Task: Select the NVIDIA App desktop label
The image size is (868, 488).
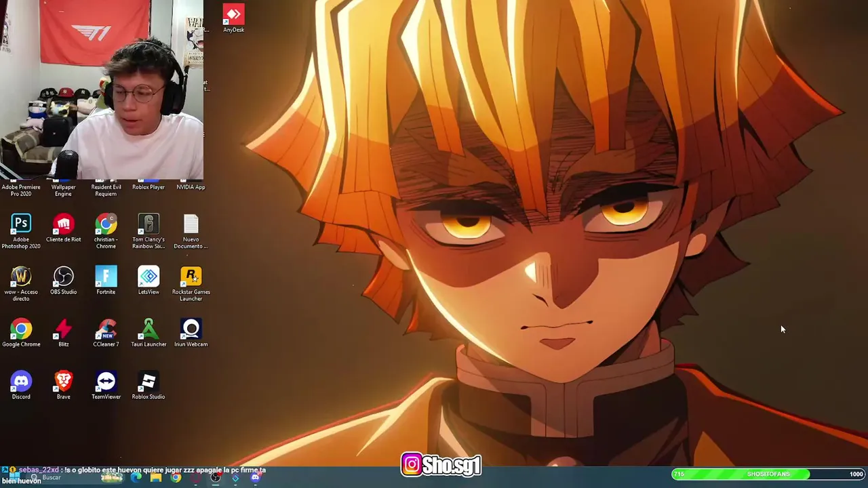Action: click(191, 187)
